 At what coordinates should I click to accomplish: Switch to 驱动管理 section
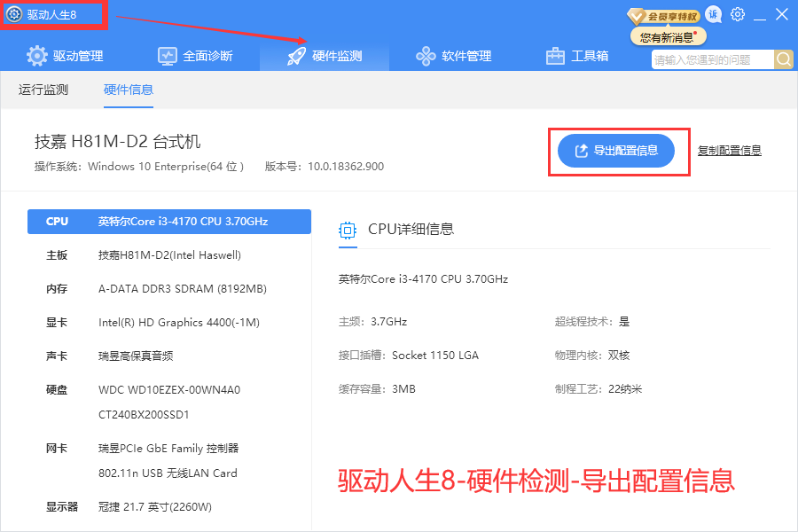(x=65, y=56)
